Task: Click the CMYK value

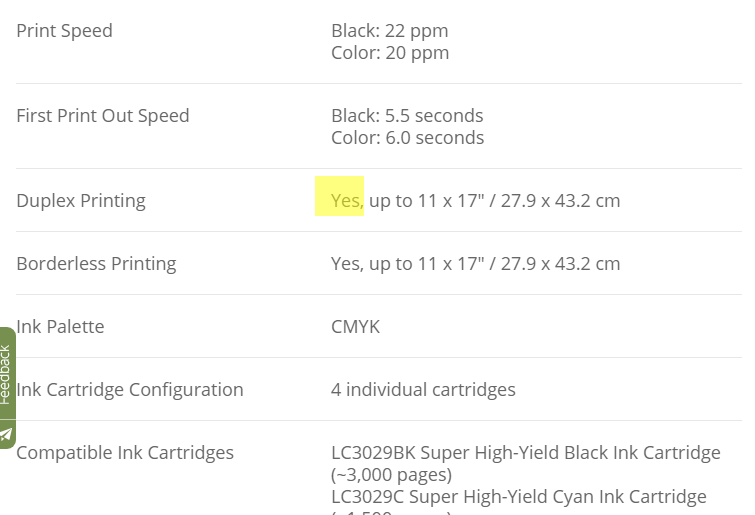Action: click(355, 327)
